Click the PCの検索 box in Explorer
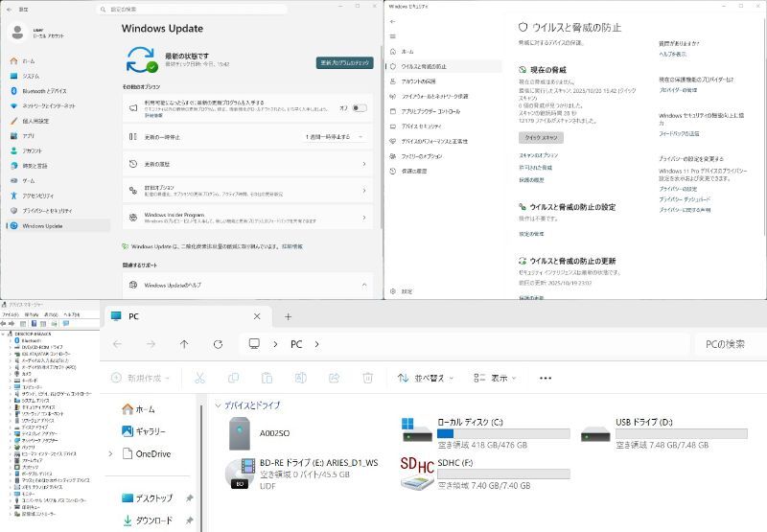 (730, 344)
